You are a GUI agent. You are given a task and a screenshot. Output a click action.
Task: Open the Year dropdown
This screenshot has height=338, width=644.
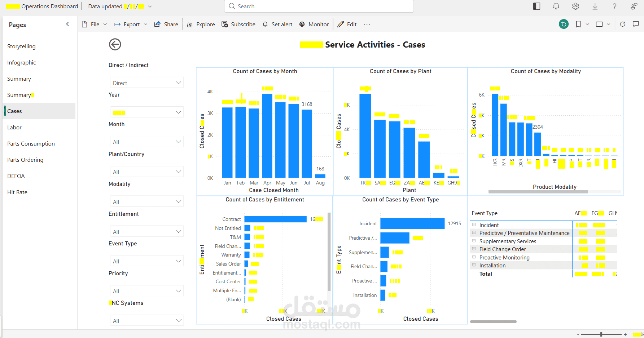coord(147,112)
